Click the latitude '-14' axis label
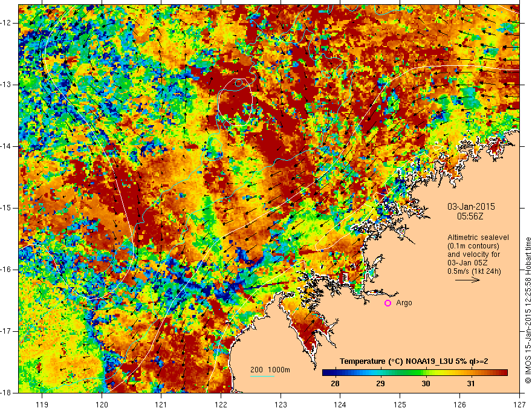The width and height of the screenshot is (532, 411). [6, 146]
